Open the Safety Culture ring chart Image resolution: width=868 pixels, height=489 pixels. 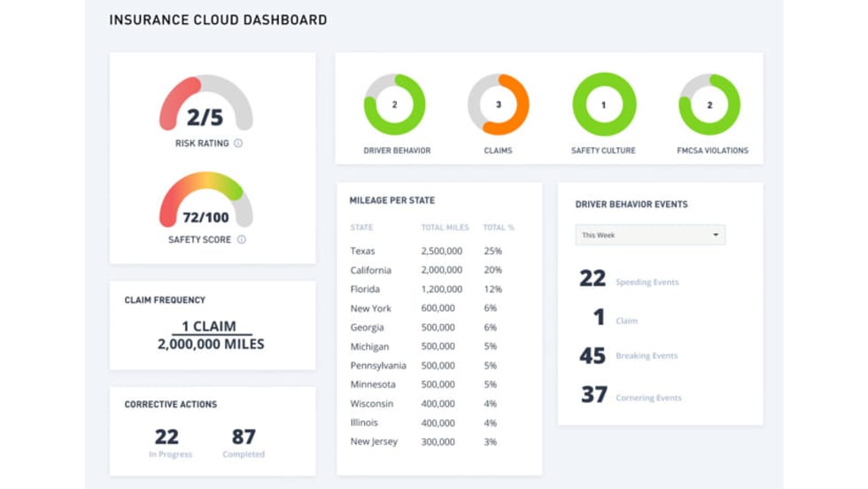coord(604,105)
